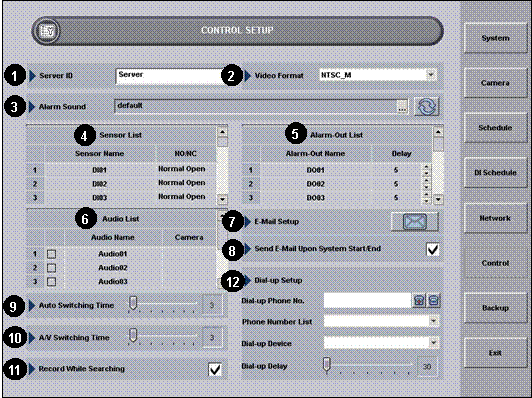Viewport: 532px width, 398px height.
Task: Click DI02 Normal Open cell
Action: tap(182, 183)
